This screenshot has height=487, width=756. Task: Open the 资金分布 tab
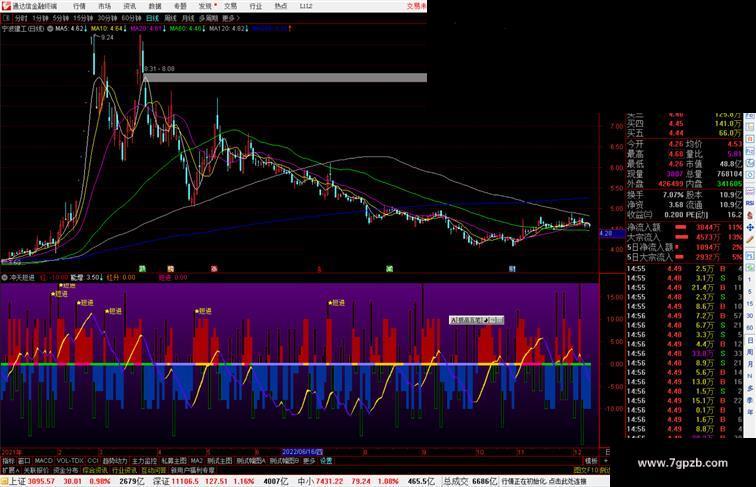click(x=66, y=470)
